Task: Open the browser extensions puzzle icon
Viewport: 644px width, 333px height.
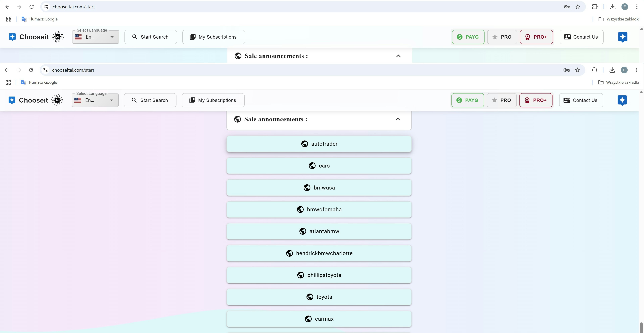Action: tap(594, 70)
